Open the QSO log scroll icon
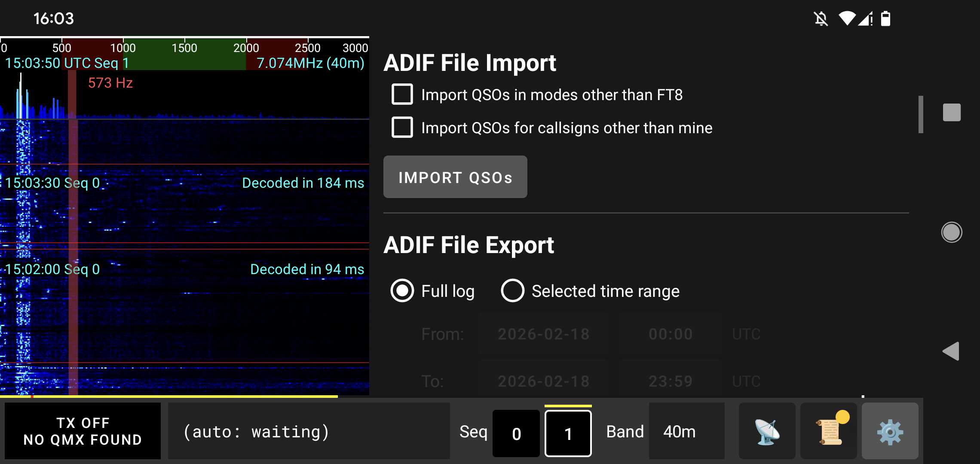This screenshot has width=980, height=464. [829, 431]
